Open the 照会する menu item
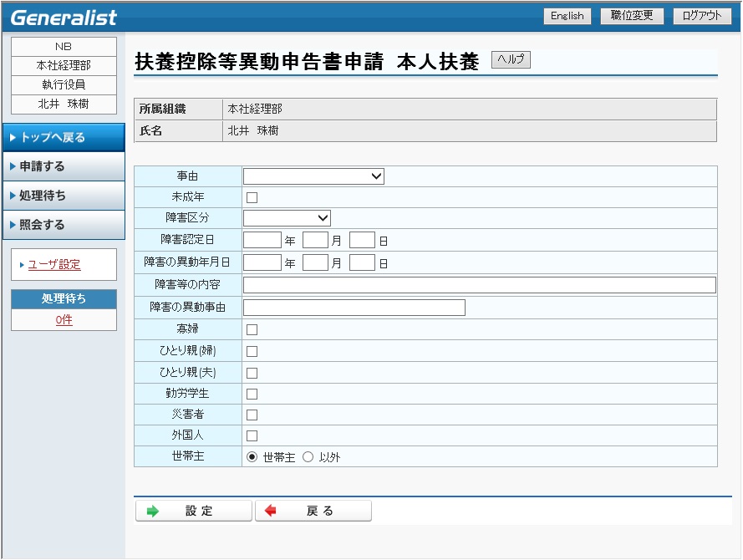743x560 pixels. [x=64, y=225]
